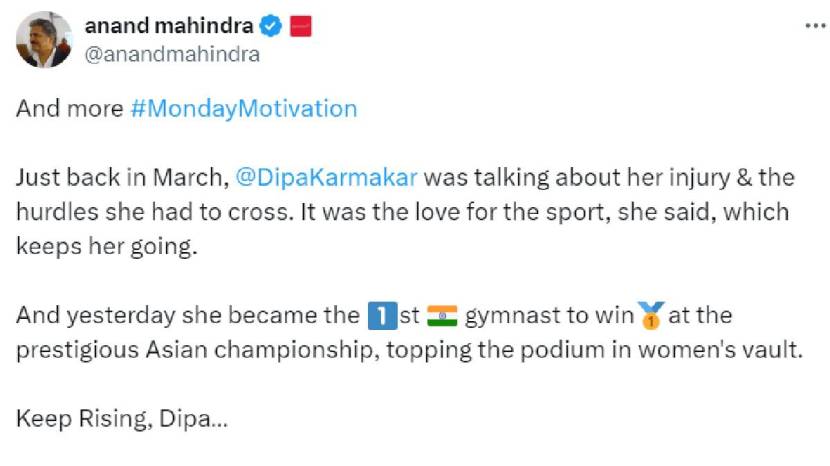This screenshot has width=830, height=466.
Task: Click the keycap number 1 emoji
Action: click(377, 316)
